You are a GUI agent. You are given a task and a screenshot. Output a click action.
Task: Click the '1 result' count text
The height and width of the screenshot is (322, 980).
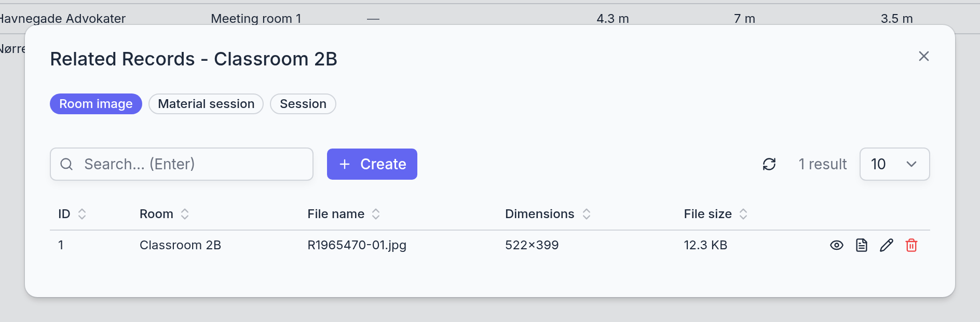[x=822, y=164]
